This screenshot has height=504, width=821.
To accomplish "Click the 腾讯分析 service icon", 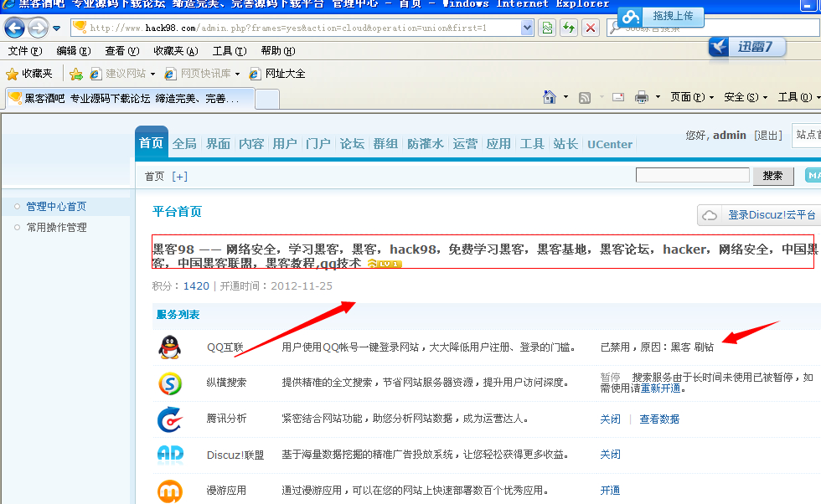I will point(170,419).
